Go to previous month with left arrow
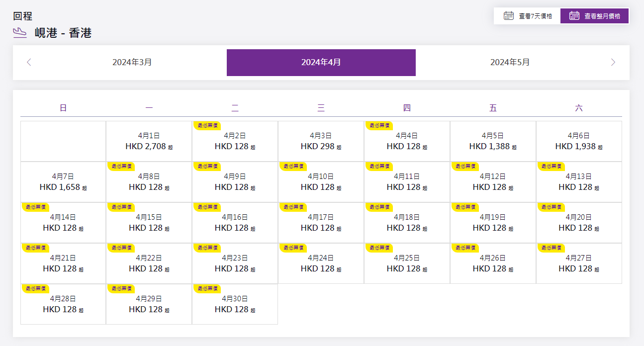This screenshot has width=644, height=346. (x=29, y=62)
